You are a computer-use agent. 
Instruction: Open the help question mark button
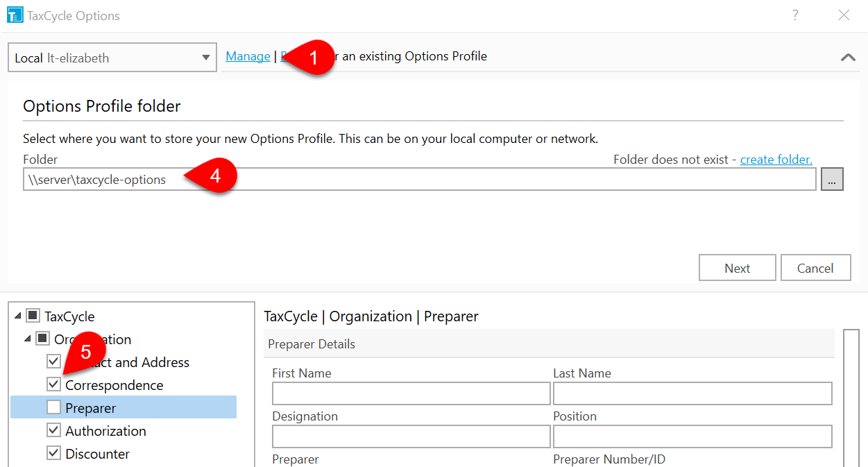(795, 15)
